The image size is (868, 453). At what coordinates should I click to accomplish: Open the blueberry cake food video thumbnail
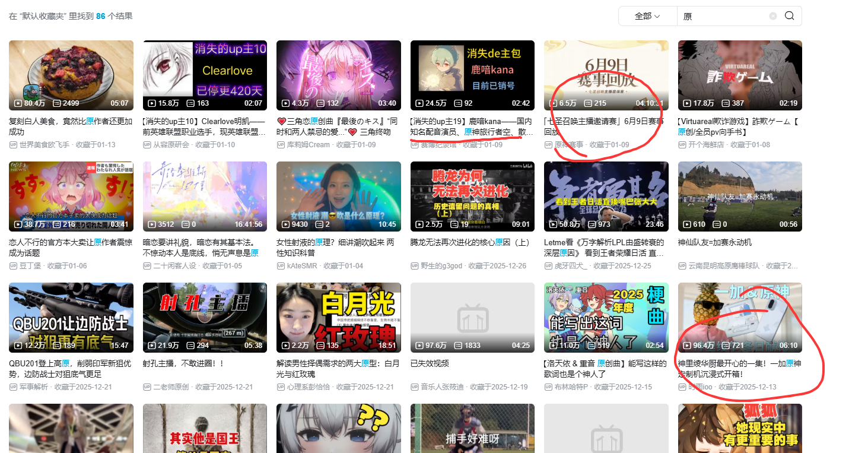click(x=71, y=75)
